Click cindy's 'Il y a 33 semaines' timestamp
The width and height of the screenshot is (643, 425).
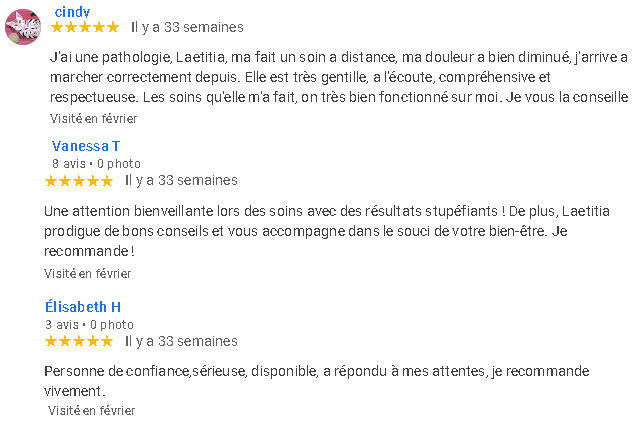tap(187, 27)
